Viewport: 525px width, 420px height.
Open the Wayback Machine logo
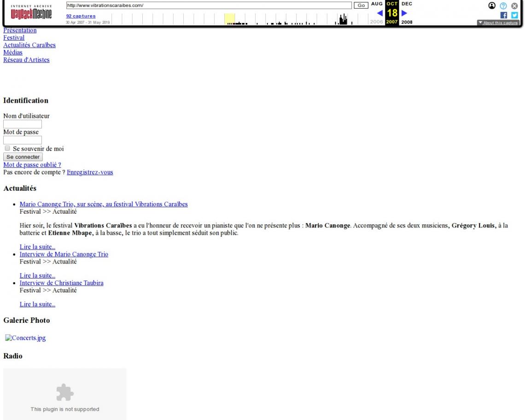(x=31, y=12)
